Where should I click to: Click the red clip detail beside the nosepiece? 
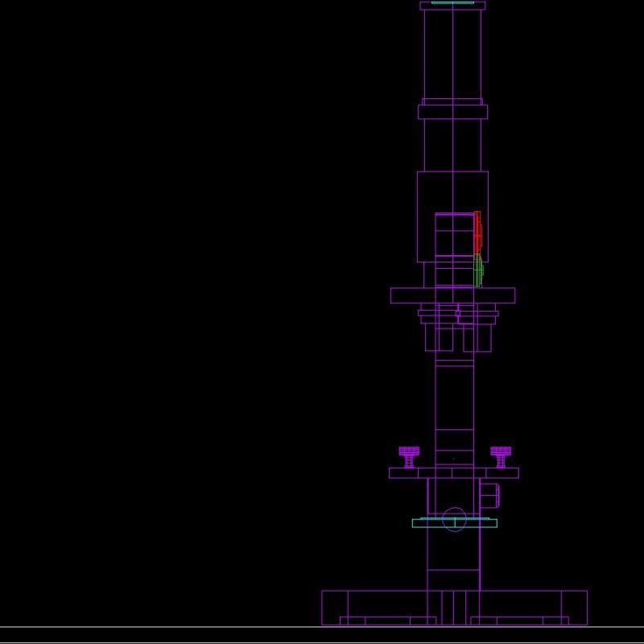coord(477,233)
